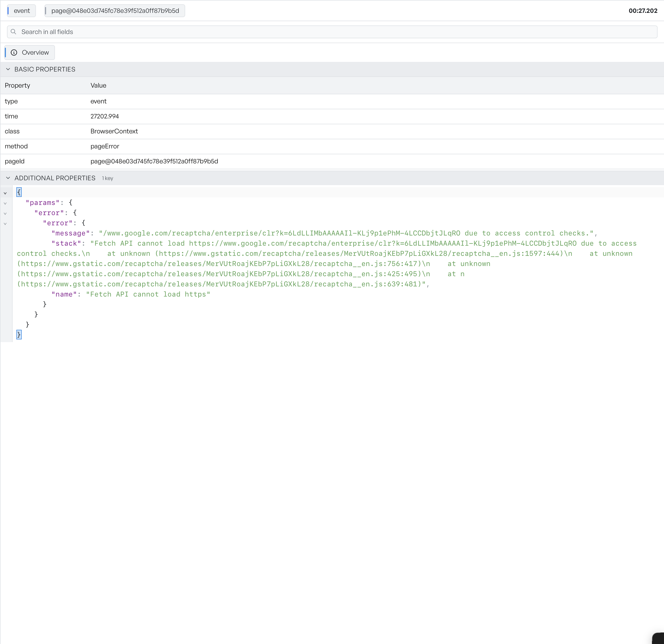Select the method property name cell

(16, 146)
